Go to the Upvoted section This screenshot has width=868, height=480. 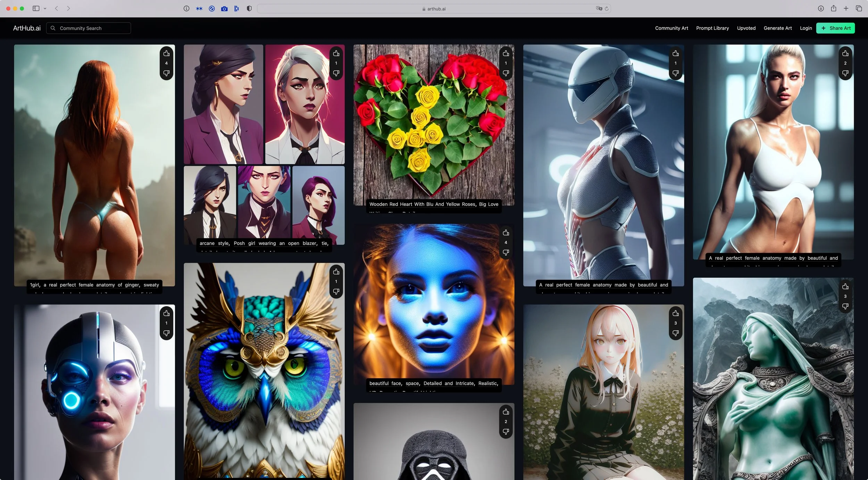tap(746, 28)
